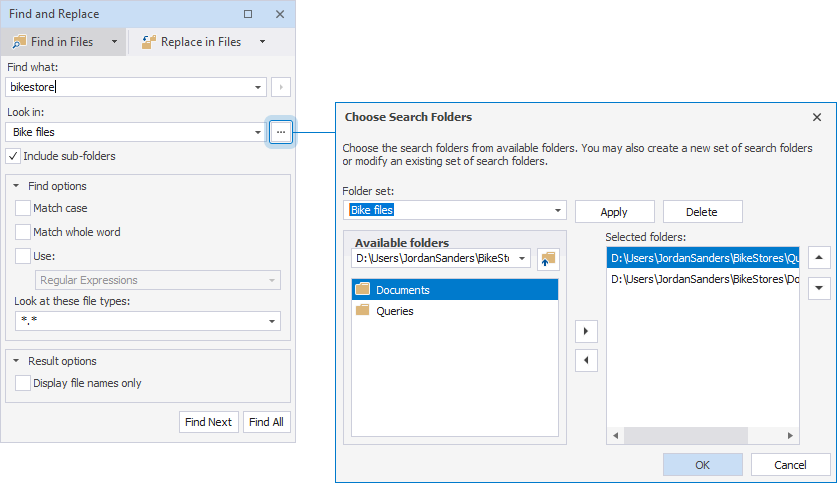This screenshot has height=492, width=837.
Task: Expand the Look in dropdown
Action: coord(258,132)
